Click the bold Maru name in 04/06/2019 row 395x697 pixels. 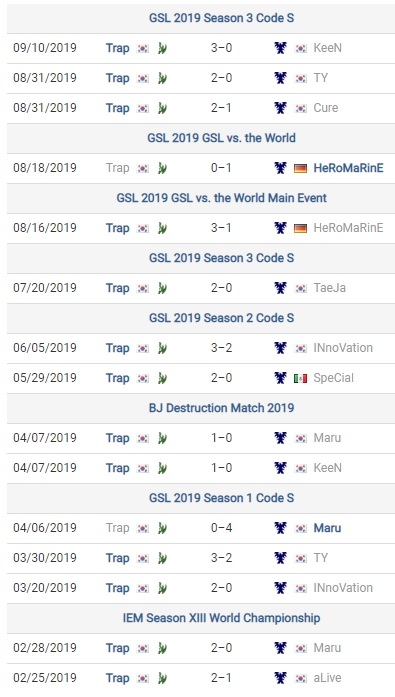click(327, 528)
